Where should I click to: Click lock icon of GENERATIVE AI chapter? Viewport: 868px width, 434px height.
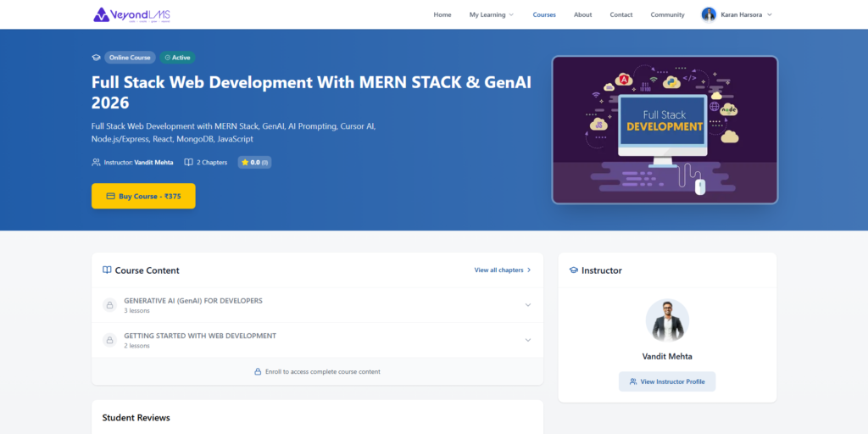click(109, 305)
